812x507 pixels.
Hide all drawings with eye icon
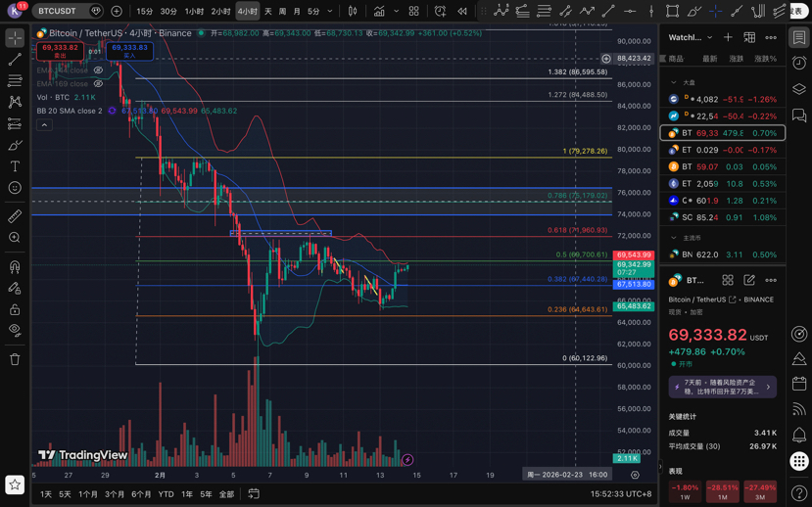point(15,331)
